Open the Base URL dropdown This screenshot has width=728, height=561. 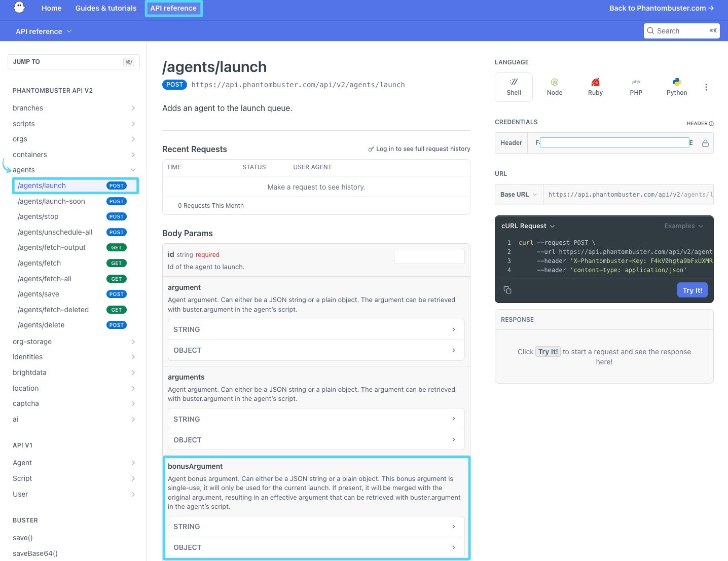click(519, 195)
